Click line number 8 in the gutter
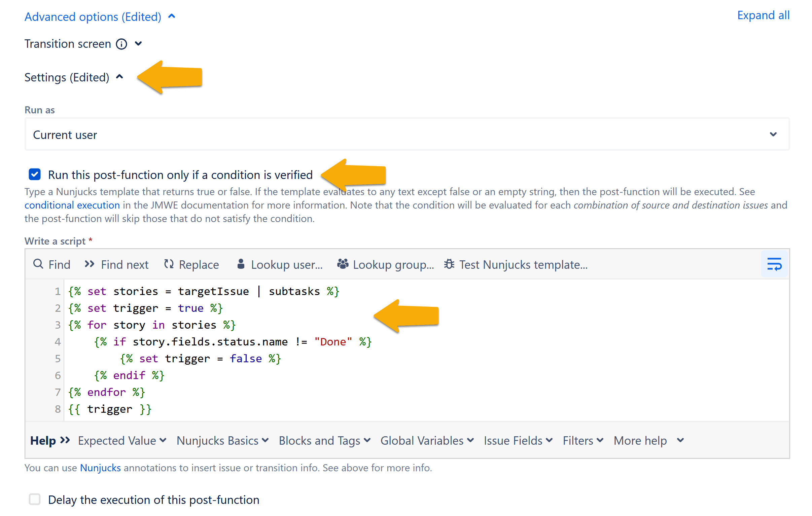This screenshot has height=516, width=812. coord(58,409)
